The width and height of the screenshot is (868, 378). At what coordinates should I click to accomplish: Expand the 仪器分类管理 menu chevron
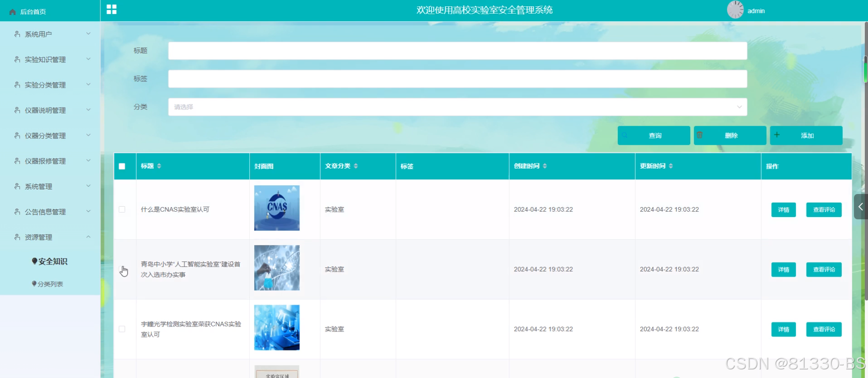click(x=88, y=135)
